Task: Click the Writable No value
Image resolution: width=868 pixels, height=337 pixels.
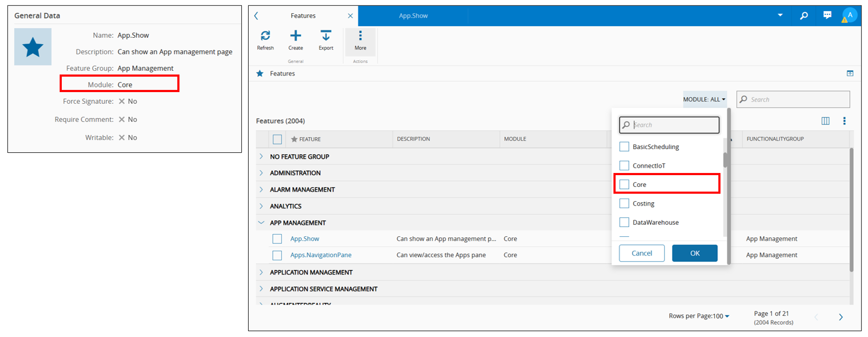Action: coord(128,137)
